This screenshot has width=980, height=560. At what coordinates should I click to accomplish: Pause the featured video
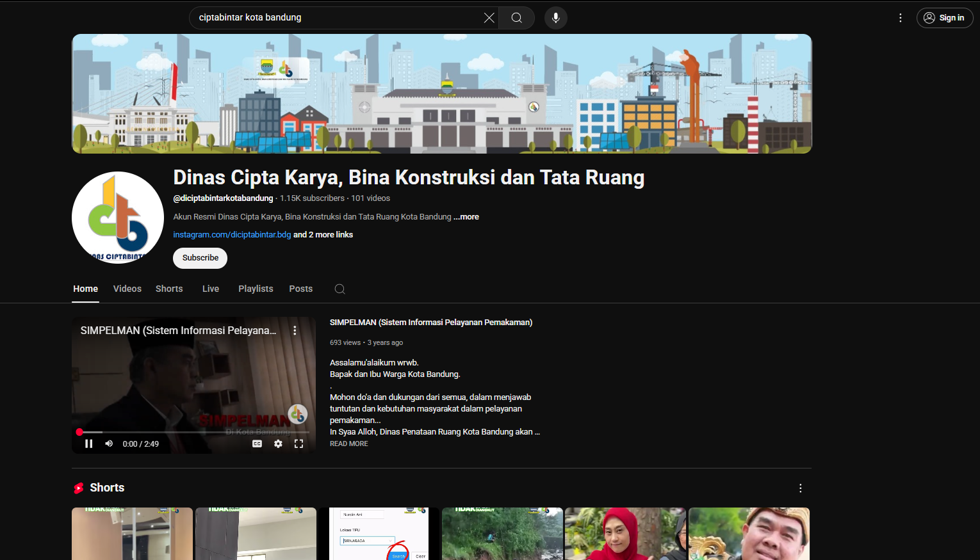[89, 444]
